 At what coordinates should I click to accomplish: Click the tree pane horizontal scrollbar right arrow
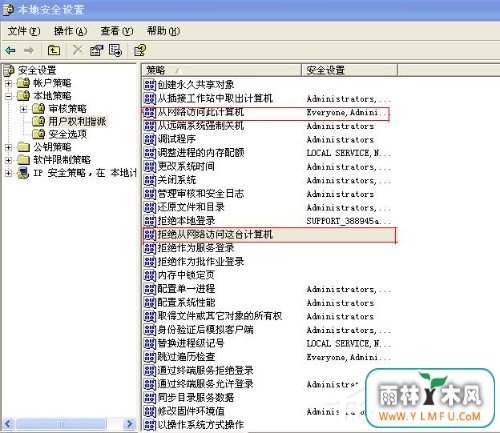pos(129,424)
